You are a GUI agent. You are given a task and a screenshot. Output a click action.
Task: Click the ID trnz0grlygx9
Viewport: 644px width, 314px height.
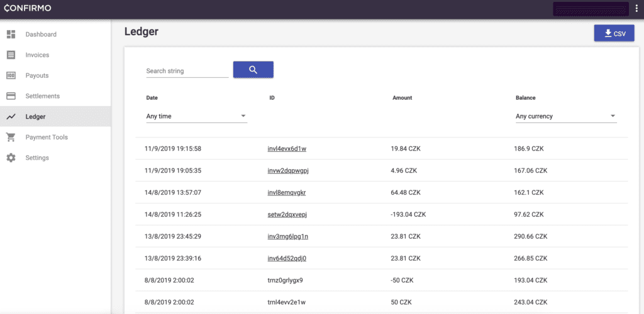click(x=285, y=280)
